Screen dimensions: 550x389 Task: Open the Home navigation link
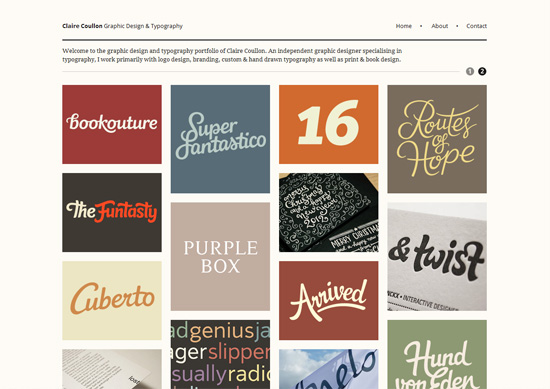tap(403, 26)
